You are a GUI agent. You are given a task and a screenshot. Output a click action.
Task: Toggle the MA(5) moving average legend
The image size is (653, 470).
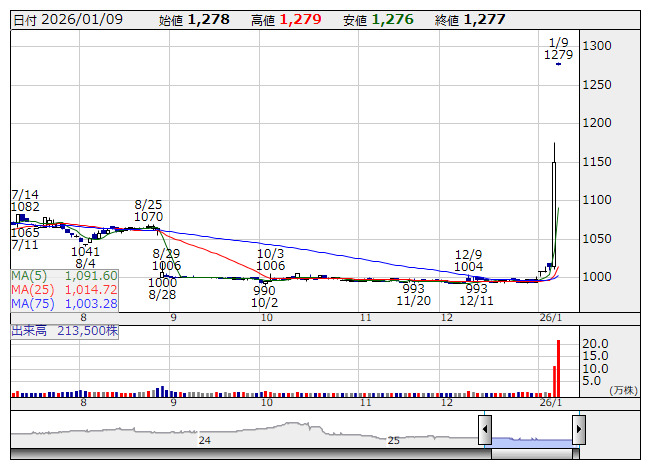click(65, 276)
